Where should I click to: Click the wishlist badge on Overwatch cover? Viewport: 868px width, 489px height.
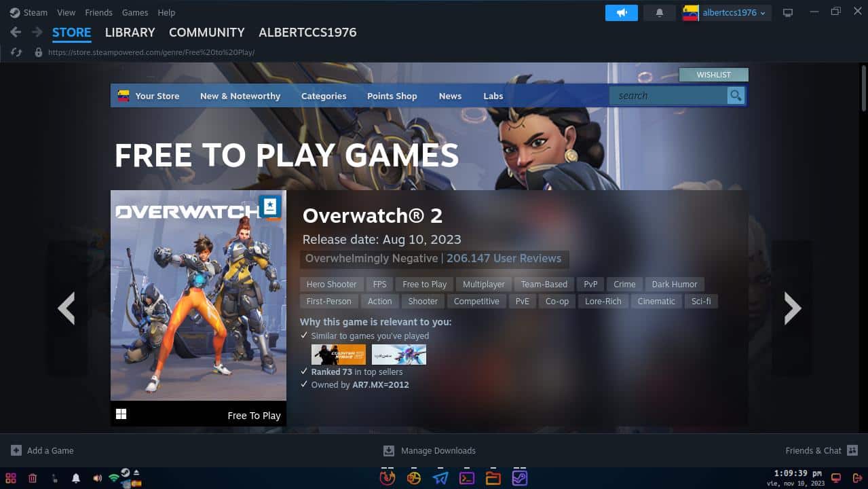pos(269,207)
